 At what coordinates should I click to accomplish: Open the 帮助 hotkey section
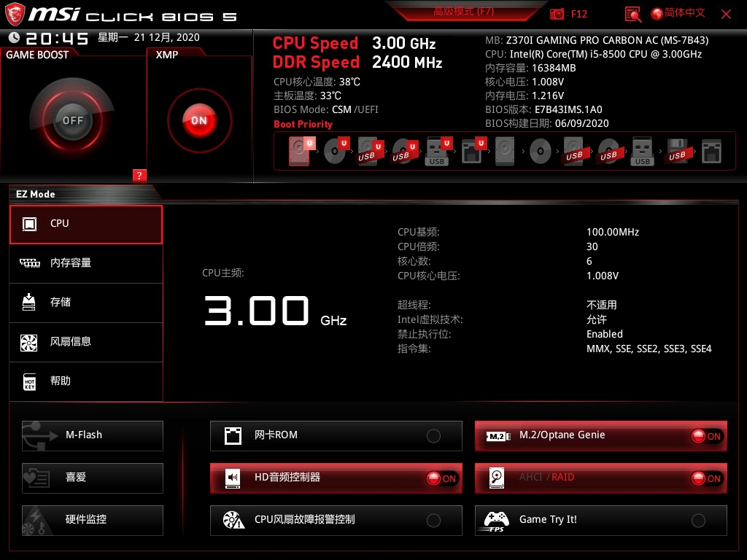click(x=86, y=381)
